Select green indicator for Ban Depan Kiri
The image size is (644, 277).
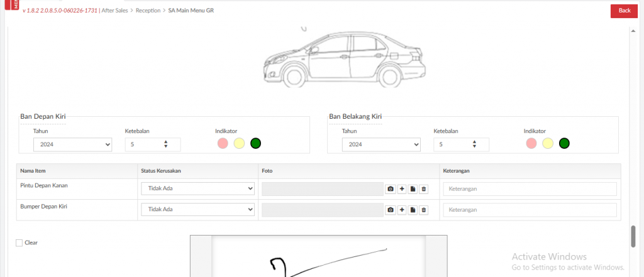(255, 144)
